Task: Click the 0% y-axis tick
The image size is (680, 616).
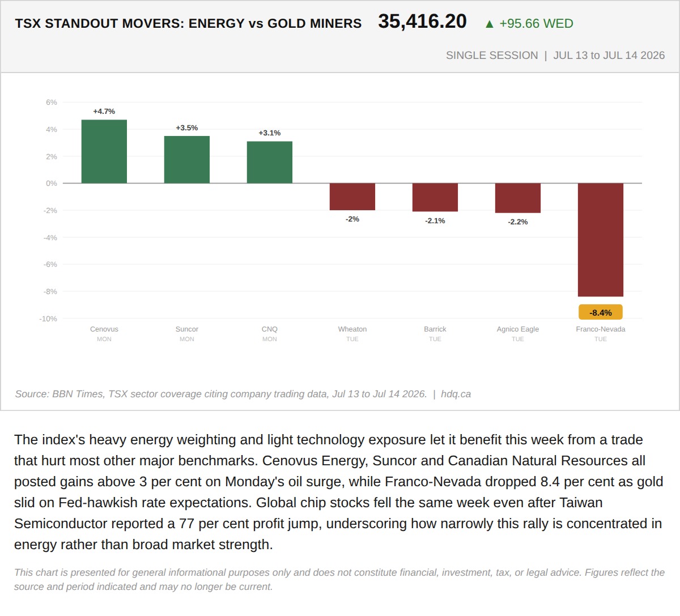Action: click(52, 183)
